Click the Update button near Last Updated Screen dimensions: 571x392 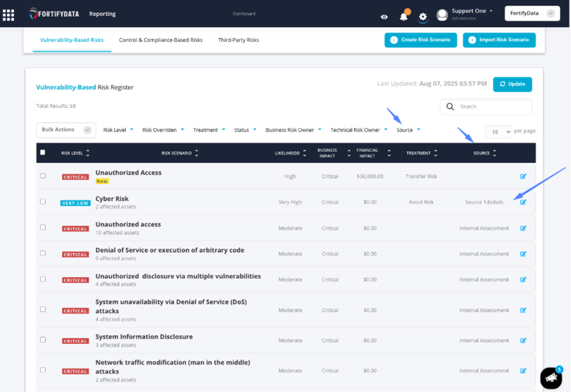[512, 84]
